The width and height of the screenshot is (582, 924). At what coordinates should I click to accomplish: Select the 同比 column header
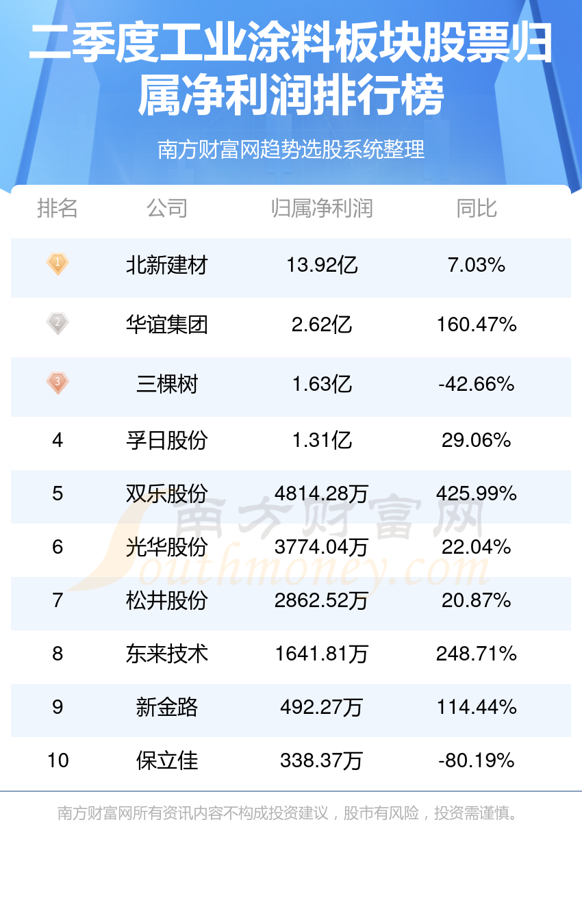tap(477, 208)
